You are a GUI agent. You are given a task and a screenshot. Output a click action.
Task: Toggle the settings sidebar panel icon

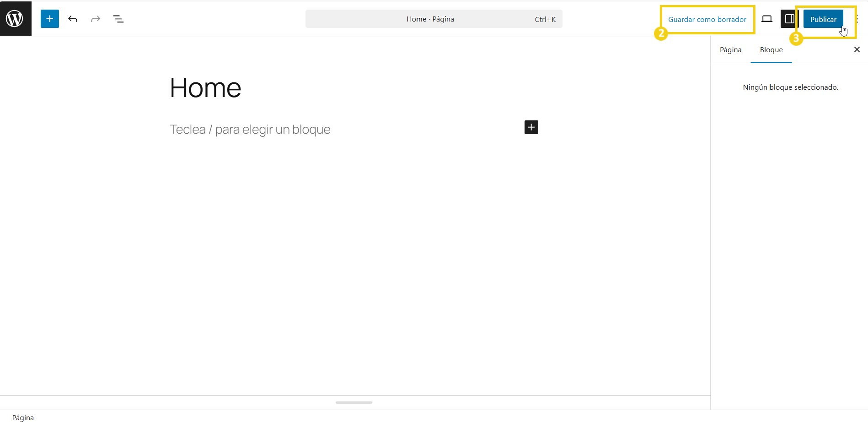[789, 19]
